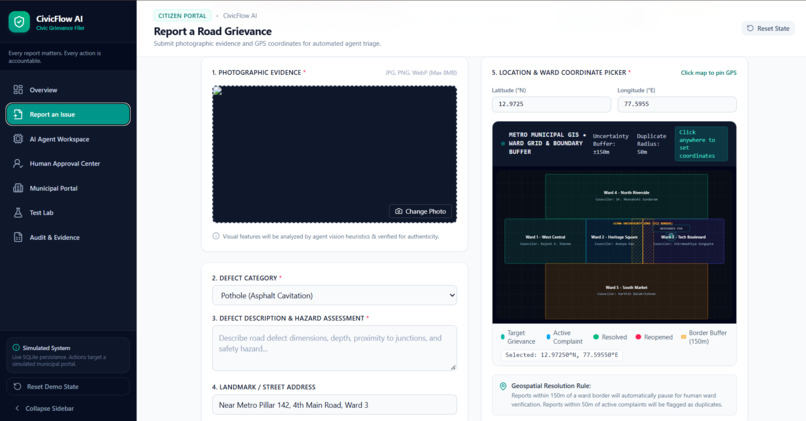Open AI Agent Workspace
The width and height of the screenshot is (806, 421).
68,139
